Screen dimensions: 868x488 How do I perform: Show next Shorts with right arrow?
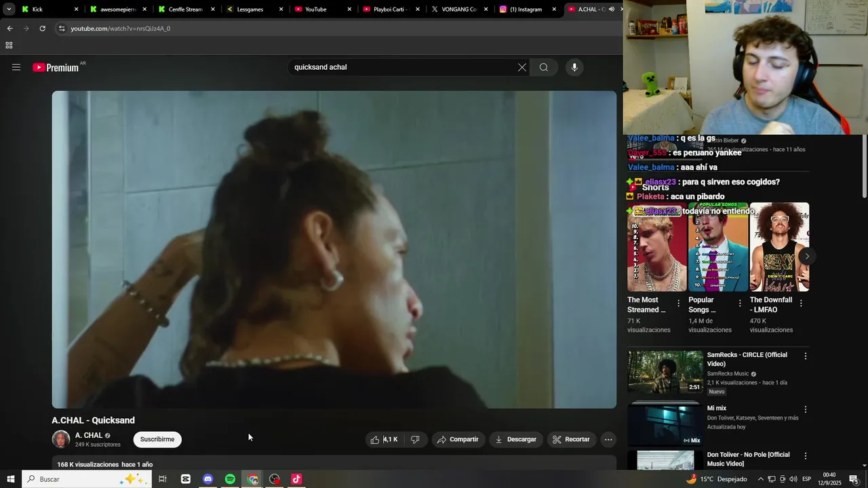coord(806,256)
